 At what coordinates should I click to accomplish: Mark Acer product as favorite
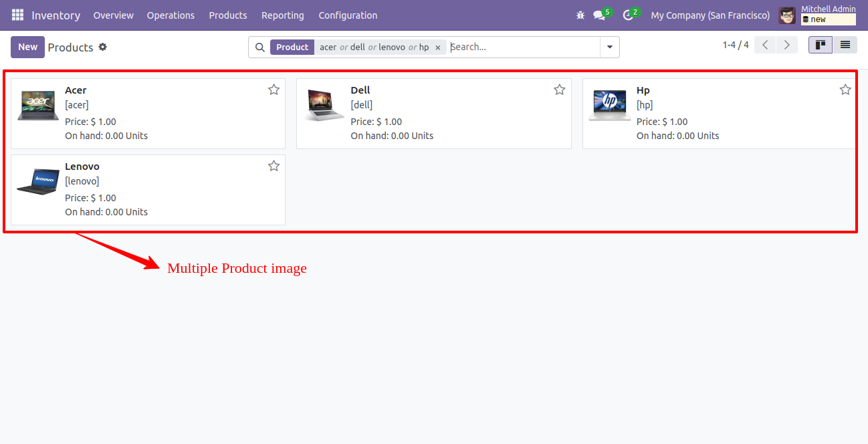[274, 90]
